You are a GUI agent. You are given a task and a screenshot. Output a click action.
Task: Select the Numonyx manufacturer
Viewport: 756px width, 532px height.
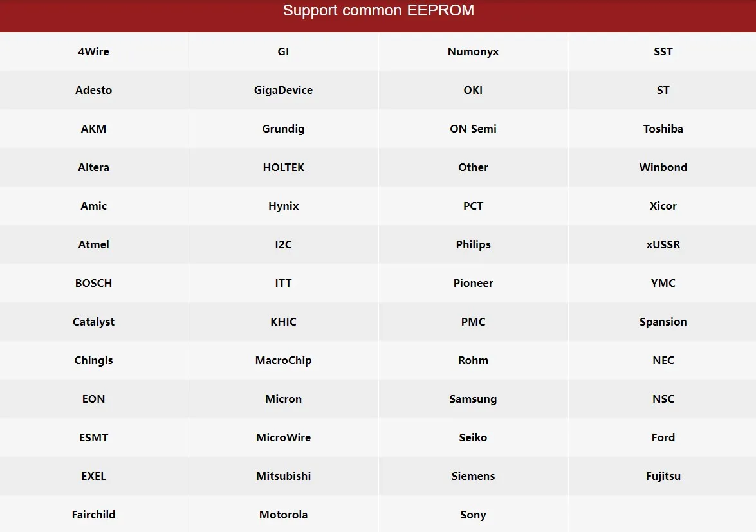click(x=473, y=51)
